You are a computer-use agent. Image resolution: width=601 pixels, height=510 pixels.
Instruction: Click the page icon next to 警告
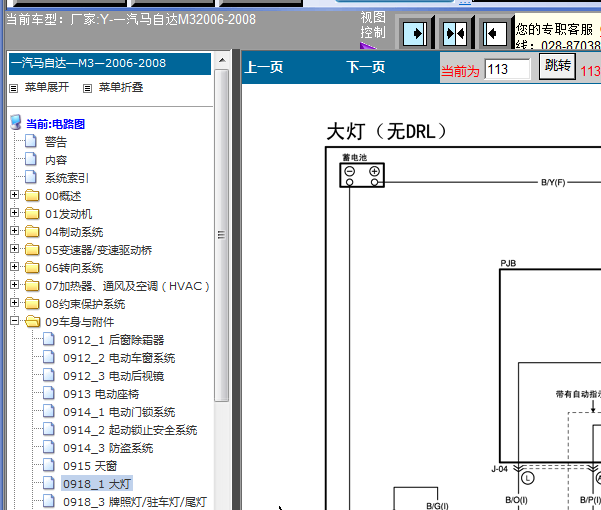[x=31, y=141]
